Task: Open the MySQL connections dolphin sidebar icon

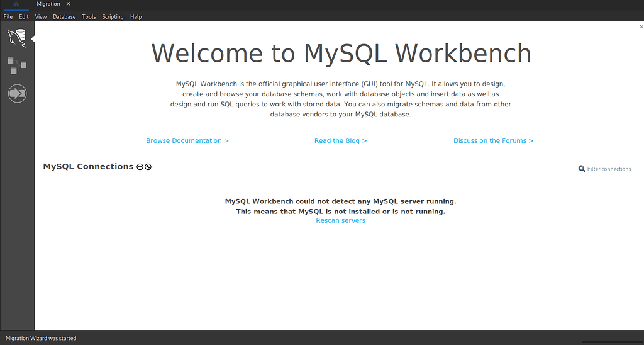Action: 17,38
